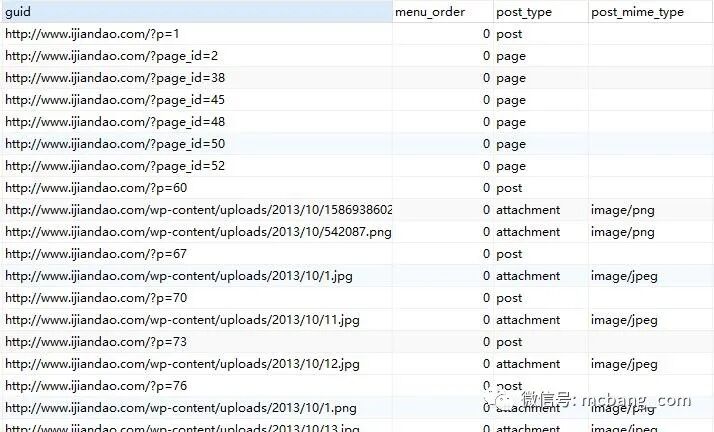Select the guid cell ending in ?page_id=52
The height and width of the screenshot is (432, 714).
(197, 166)
